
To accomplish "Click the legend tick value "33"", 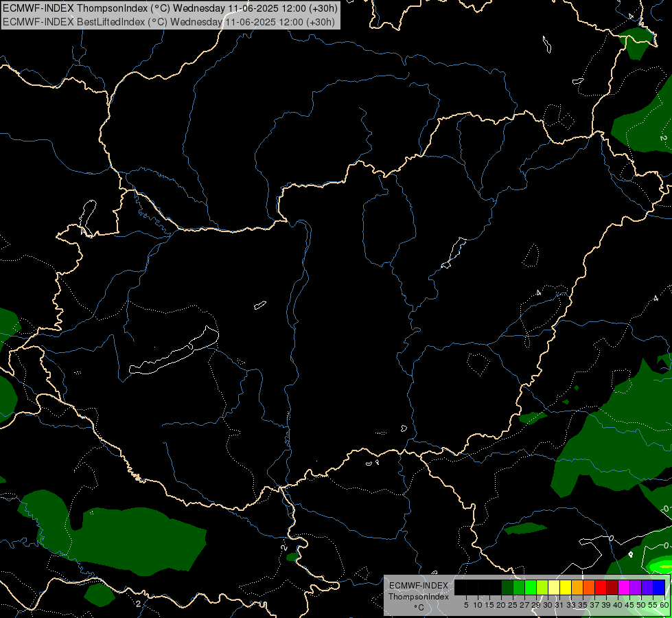I will click(571, 605).
